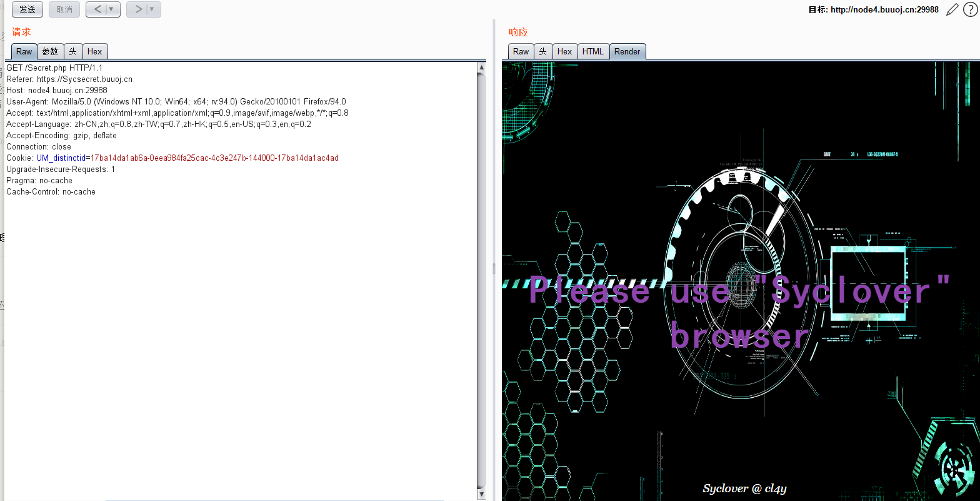Screen dimensions: 980x501
Task: Click the 'Cache-Control: no-cache' line
Action: pyautogui.click(x=51, y=191)
